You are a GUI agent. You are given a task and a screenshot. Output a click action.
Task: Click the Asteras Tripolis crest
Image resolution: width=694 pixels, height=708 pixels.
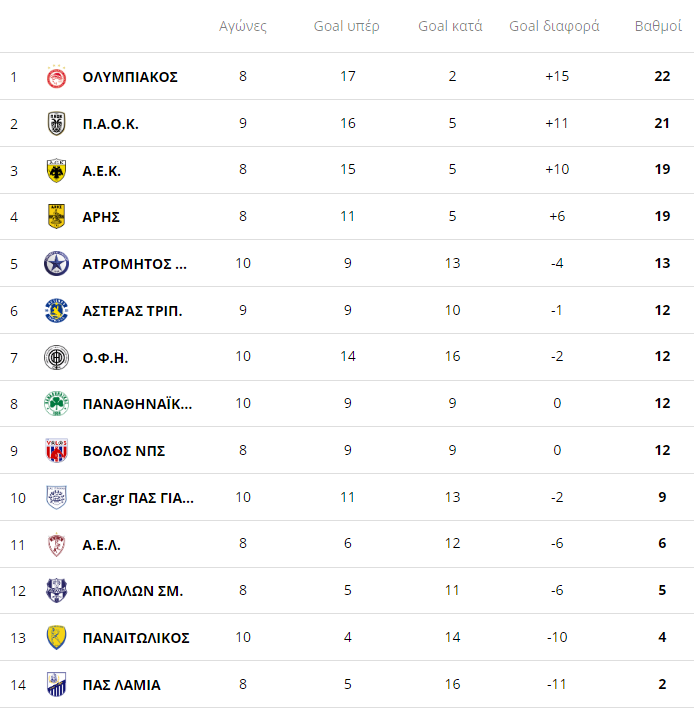pyautogui.click(x=56, y=310)
